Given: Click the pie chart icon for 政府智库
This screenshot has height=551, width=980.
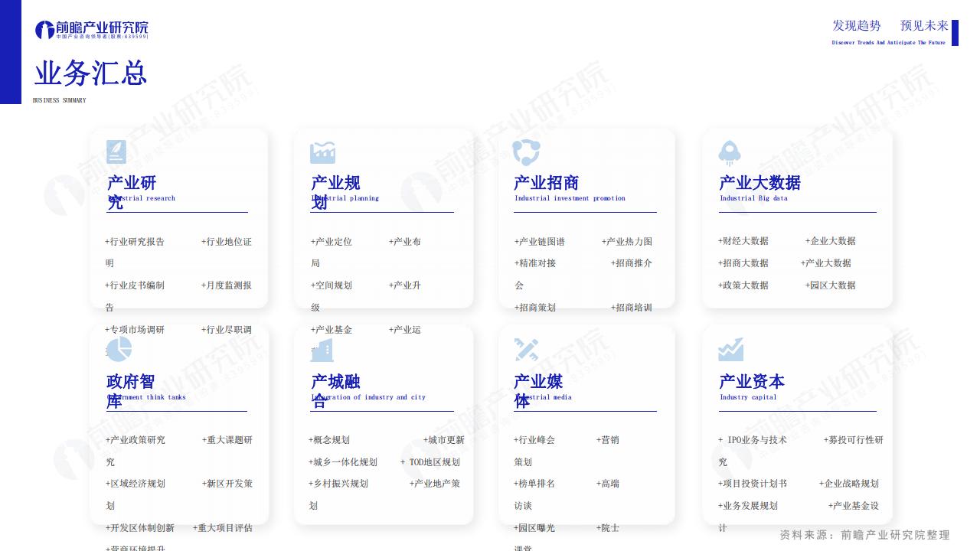Looking at the screenshot, I should (x=119, y=350).
